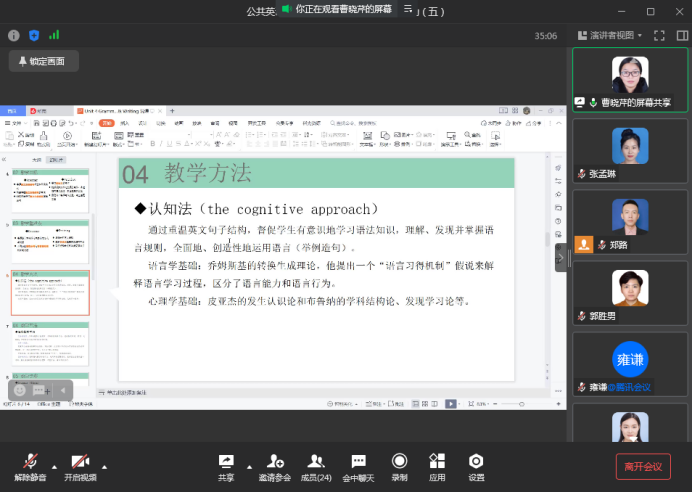Expand video options arrow beside camera
692x492 pixels.
coord(104,466)
